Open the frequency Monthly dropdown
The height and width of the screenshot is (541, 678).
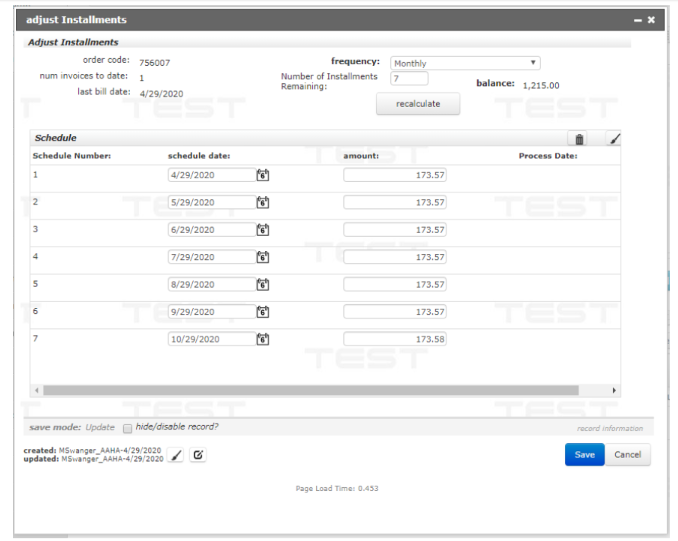click(x=465, y=63)
